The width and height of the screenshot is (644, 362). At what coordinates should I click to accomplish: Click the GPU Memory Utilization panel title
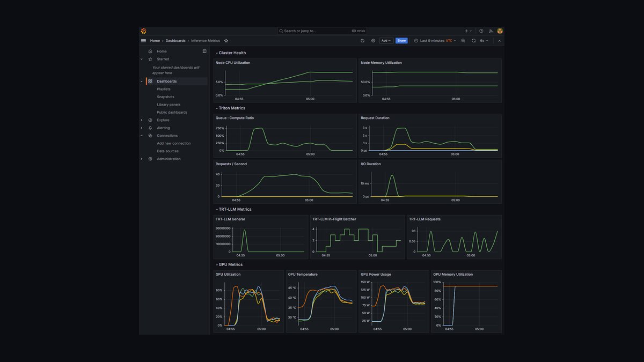(453, 275)
